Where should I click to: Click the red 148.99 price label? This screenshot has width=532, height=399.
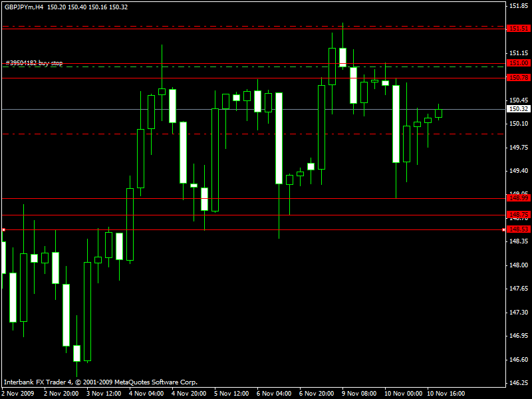tap(518, 198)
